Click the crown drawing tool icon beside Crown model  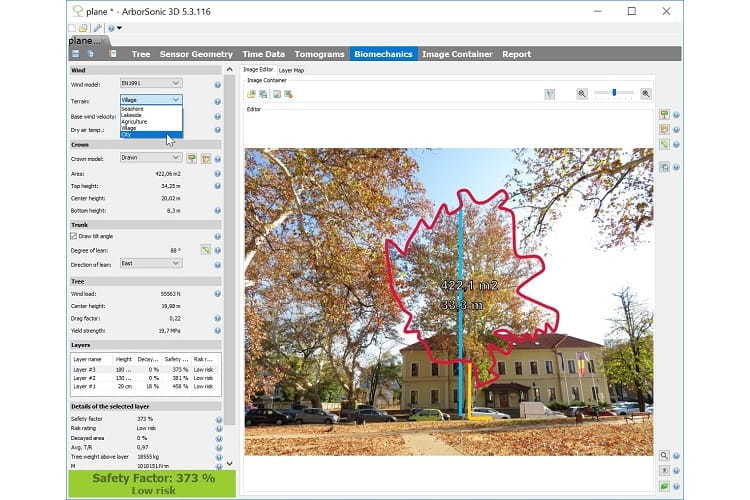[x=191, y=158]
